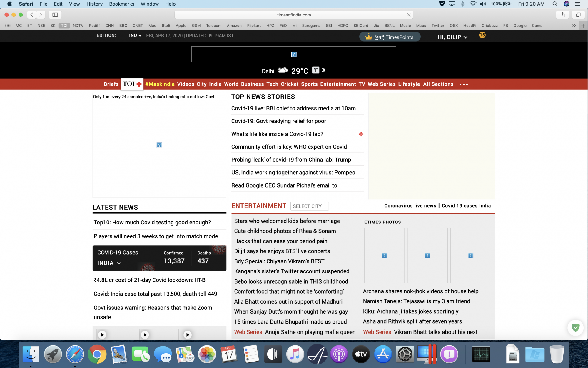Open the Entertainment nav item
Viewport: 588px width, 368px height.
point(338,84)
